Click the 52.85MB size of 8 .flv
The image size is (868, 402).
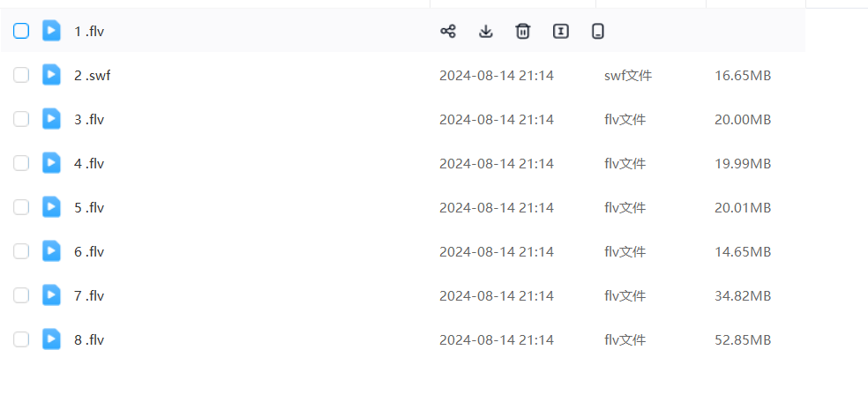coord(743,340)
